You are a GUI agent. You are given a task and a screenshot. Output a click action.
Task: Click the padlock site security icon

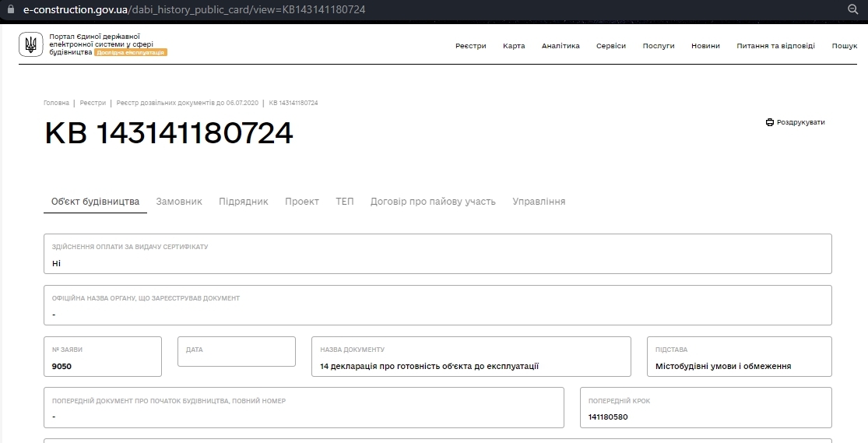coord(11,9)
